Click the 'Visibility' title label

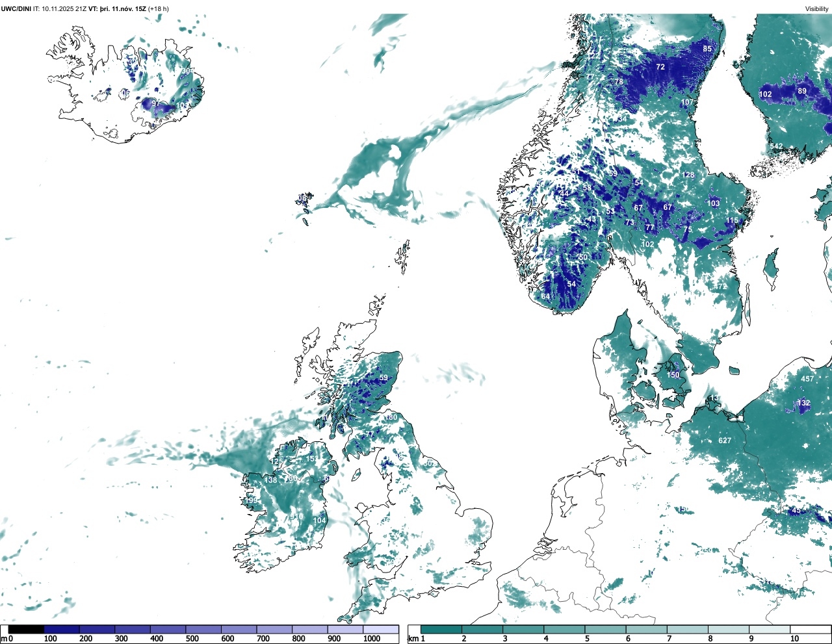tap(817, 9)
